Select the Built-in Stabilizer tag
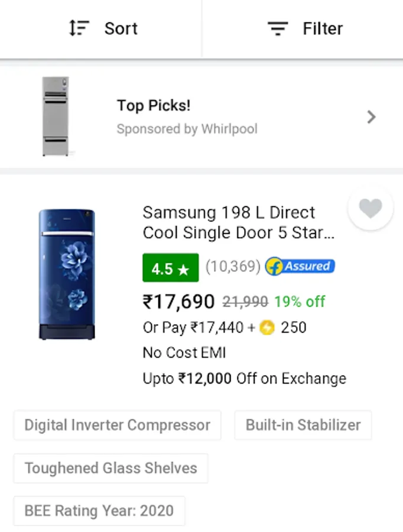403x532 pixels. 303,425
